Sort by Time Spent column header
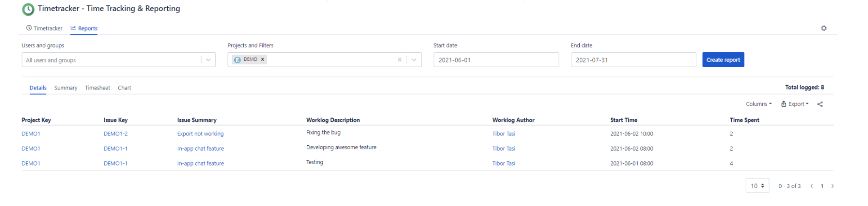Image resolution: width=868 pixels, height=206 pixels. 744,120
